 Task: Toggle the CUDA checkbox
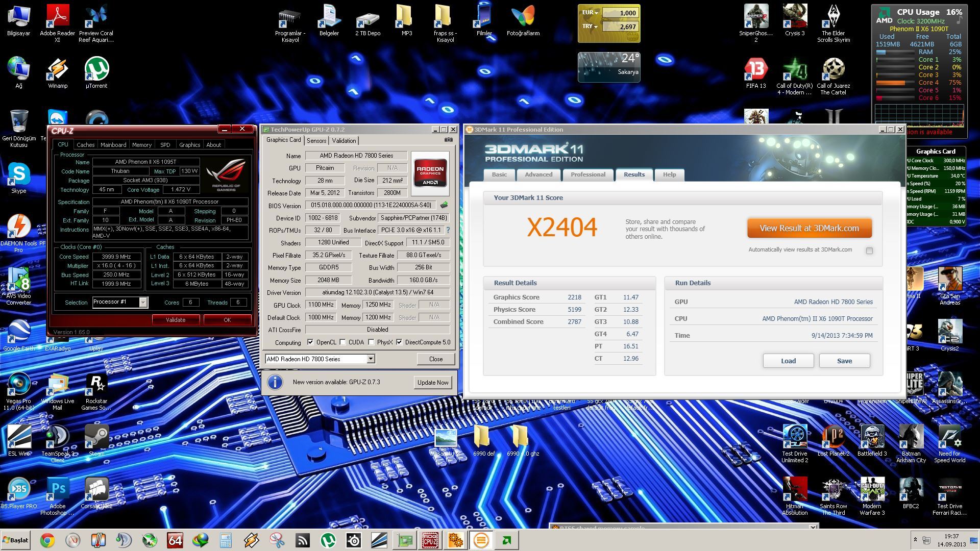click(x=343, y=342)
